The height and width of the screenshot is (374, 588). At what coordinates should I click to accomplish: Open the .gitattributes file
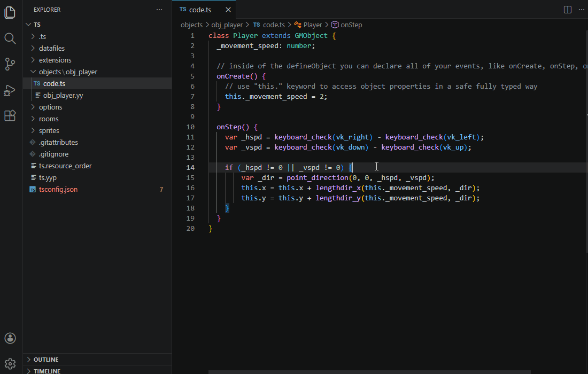tap(97, 143)
